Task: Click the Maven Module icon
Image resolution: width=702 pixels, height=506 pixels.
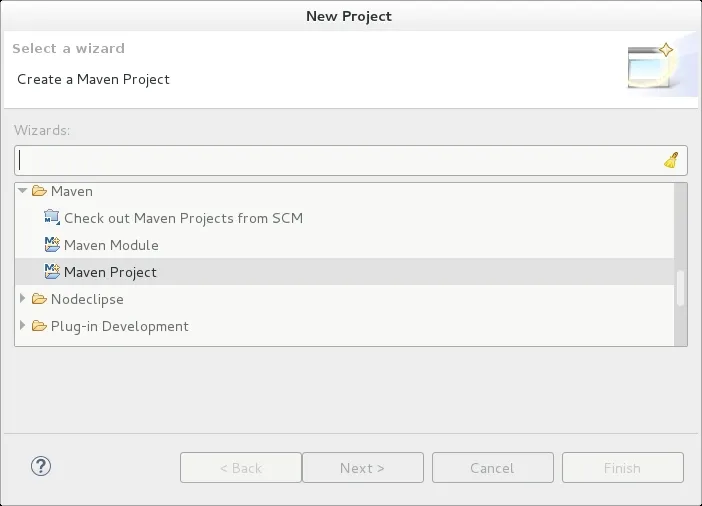Action: [53, 244]
